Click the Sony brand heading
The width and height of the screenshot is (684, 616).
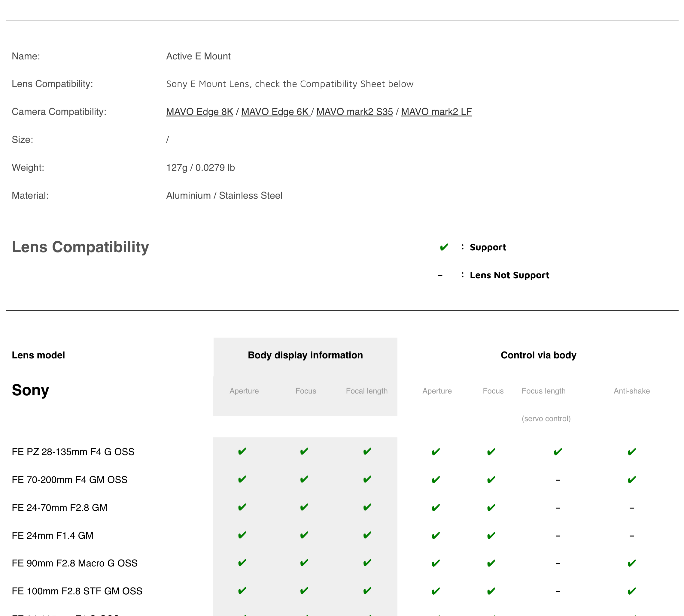tap(30, 390)
